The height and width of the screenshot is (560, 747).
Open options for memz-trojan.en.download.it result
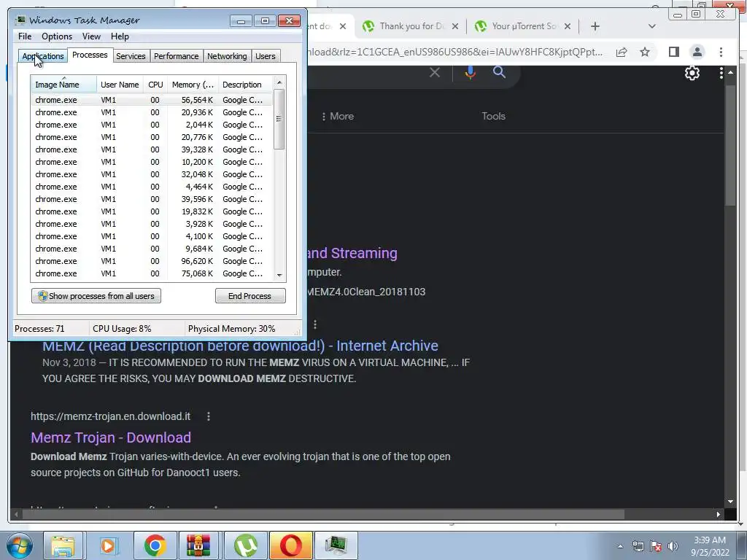(x=208, y=416)
